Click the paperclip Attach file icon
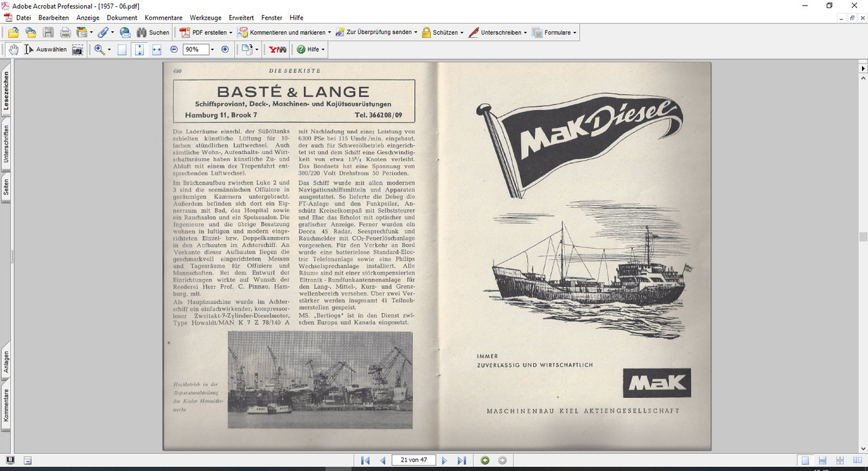This screenshot has height=471, width=868. 102,32
